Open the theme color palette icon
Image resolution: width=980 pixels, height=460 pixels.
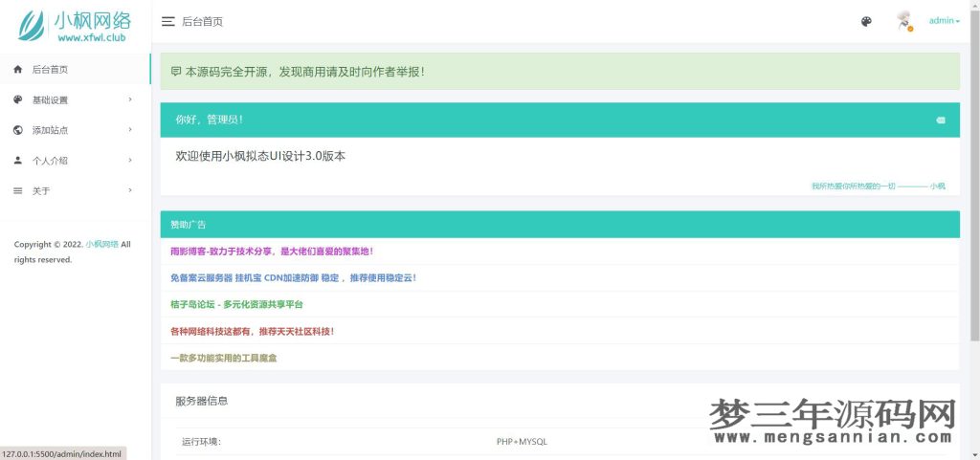(866, 22)
